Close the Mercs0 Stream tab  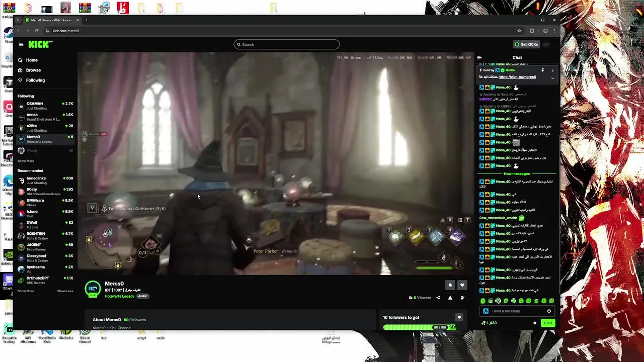coord(78,20)
